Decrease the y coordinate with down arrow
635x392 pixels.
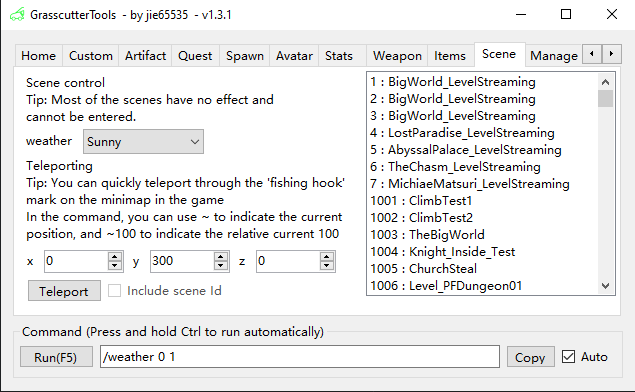coord(221,266)
